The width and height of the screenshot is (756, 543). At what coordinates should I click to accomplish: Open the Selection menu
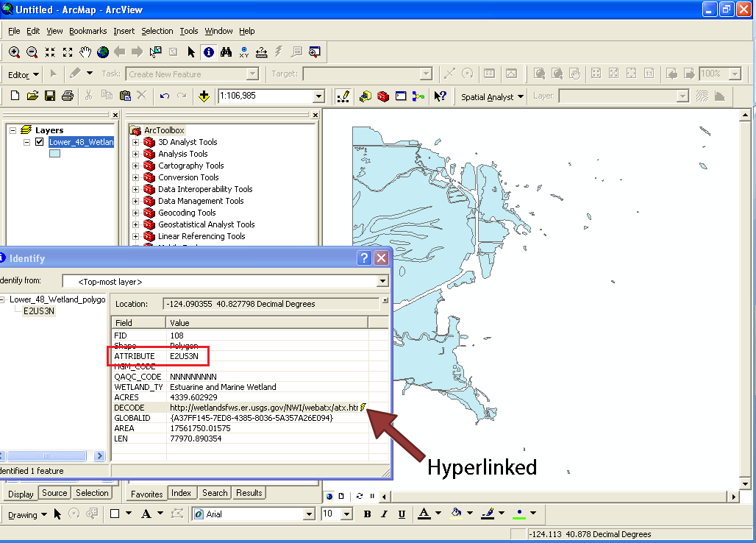pyautogui.click(x=157, y=31)
